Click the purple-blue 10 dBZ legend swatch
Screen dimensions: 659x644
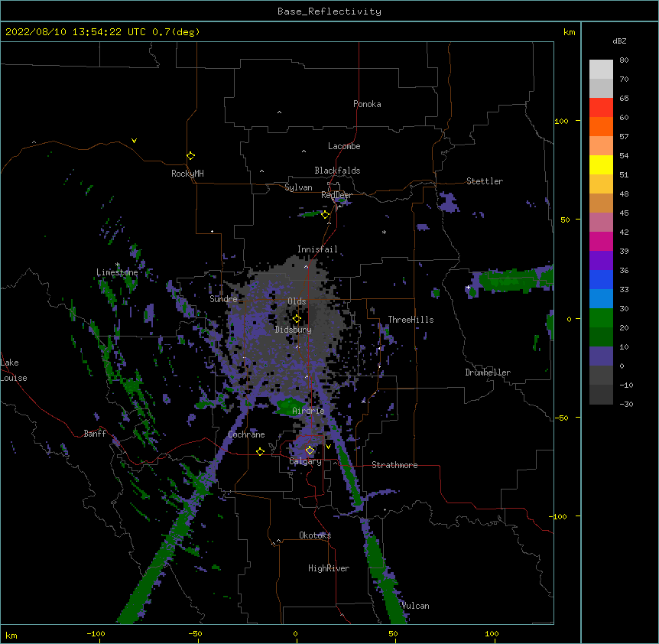coord(601,356)
